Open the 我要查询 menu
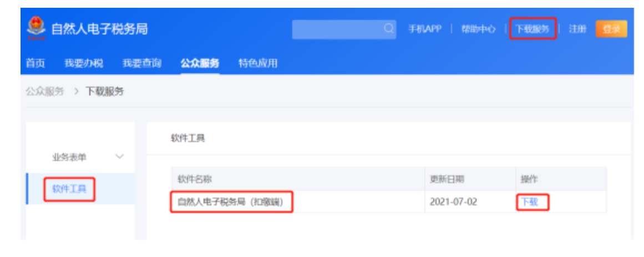 141,63
